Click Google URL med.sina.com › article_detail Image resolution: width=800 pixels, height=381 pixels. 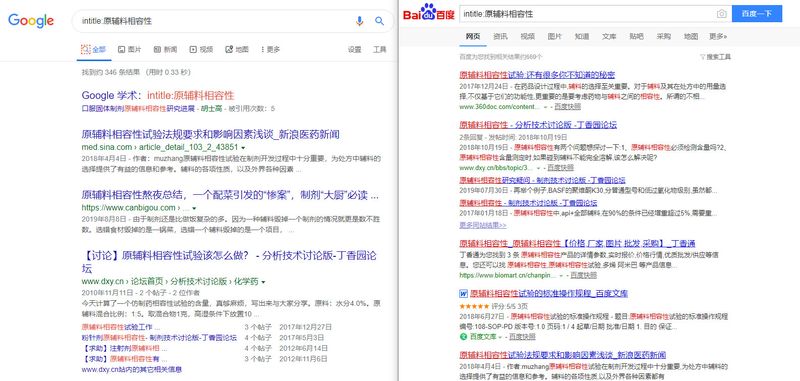(x=160, y=147)
